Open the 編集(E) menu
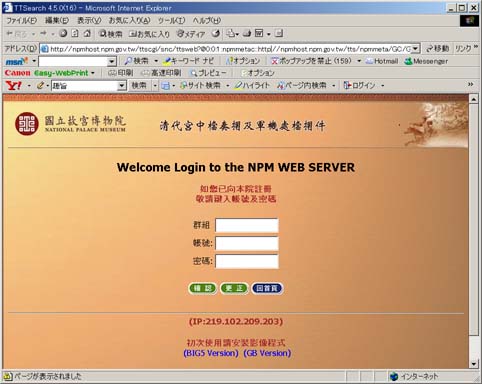 click(57, 21)
